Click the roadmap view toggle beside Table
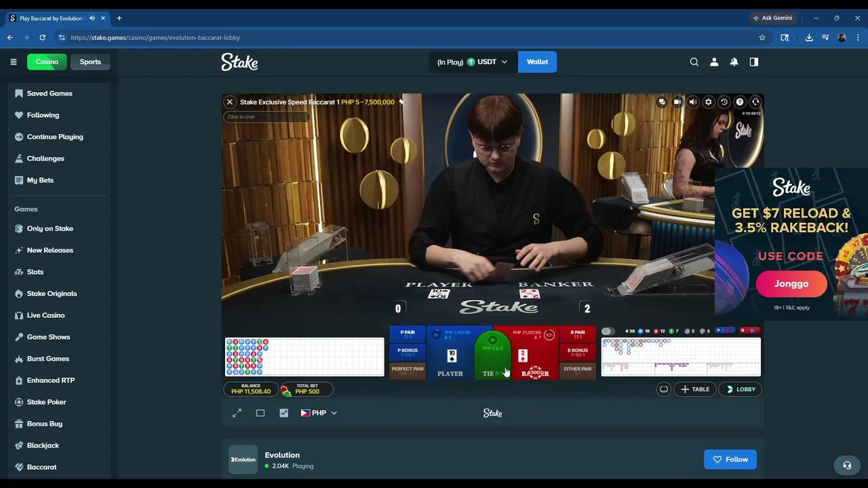 point(664,389)
